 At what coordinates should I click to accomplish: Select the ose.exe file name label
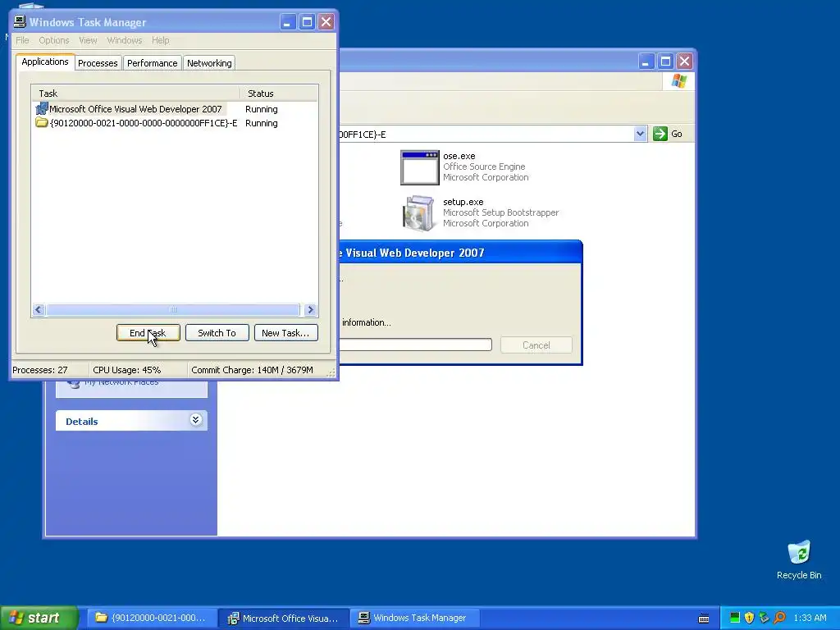(x=459, y=156)
